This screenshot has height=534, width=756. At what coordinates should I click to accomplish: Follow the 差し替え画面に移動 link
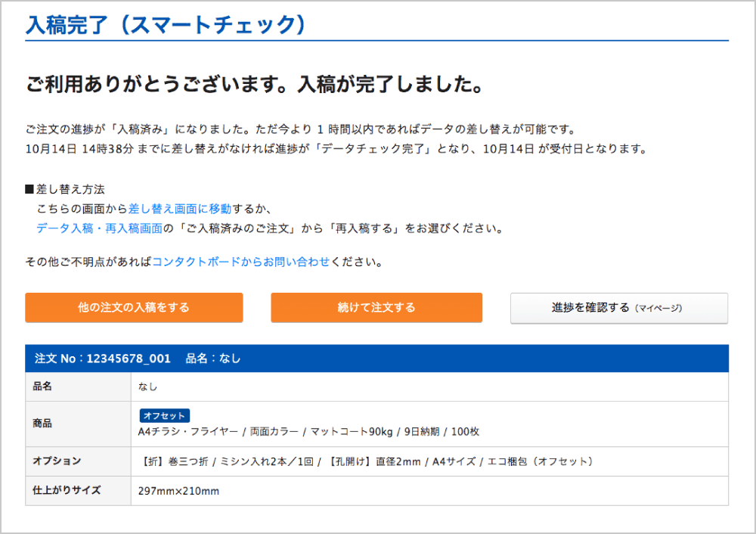click(x=180, y=208)
